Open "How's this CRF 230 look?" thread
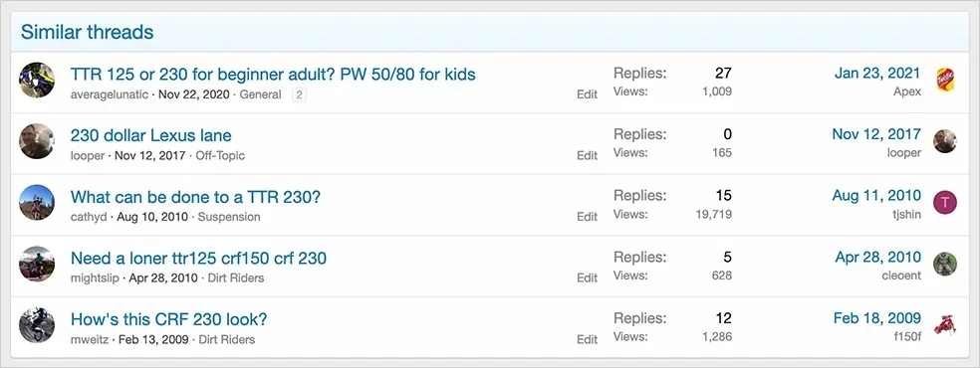The width and height of the screenshot is (980, 368). (x=168, y=319)
